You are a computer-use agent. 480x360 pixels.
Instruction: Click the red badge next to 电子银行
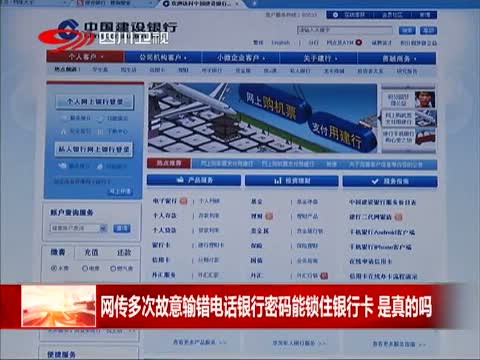pyautogui.click(x=183, y=201)
